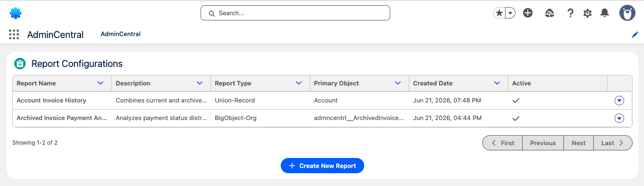
Task: Open the Report Name column menu
Action: point(101,83)
